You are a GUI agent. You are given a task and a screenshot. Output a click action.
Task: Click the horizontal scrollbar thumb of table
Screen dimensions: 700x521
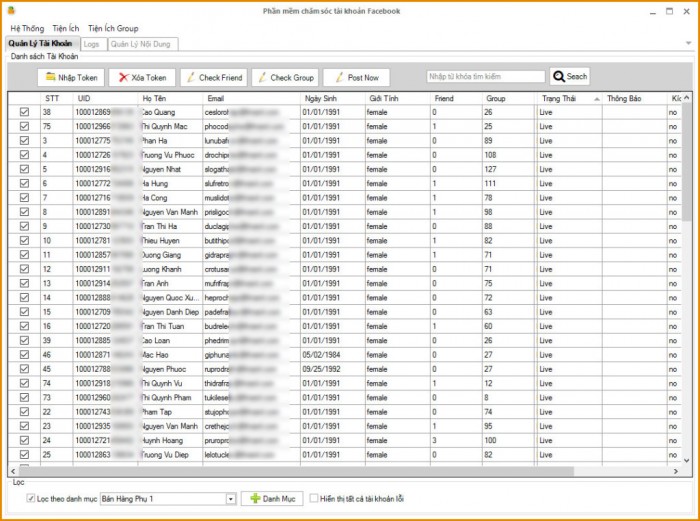tap(296, 471)
